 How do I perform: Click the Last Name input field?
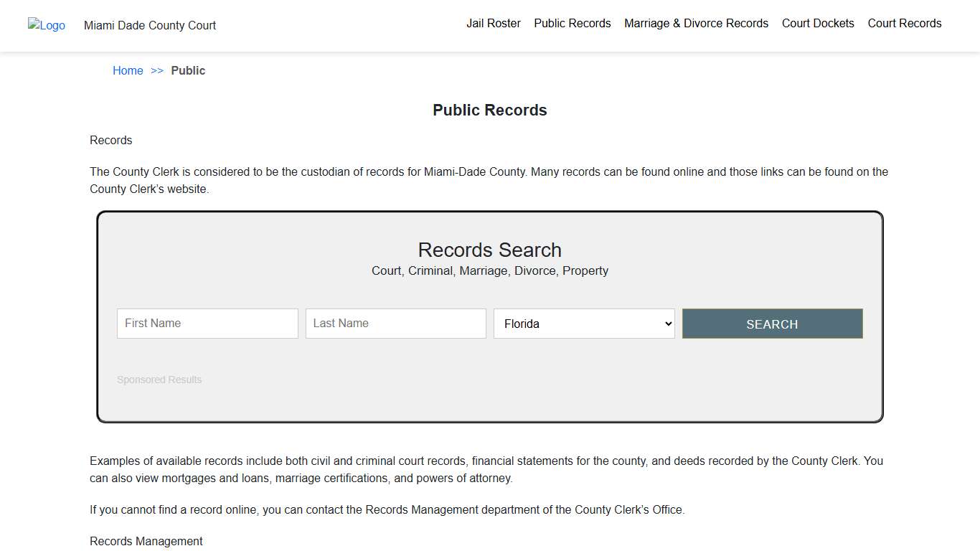[x=395, y=324]
